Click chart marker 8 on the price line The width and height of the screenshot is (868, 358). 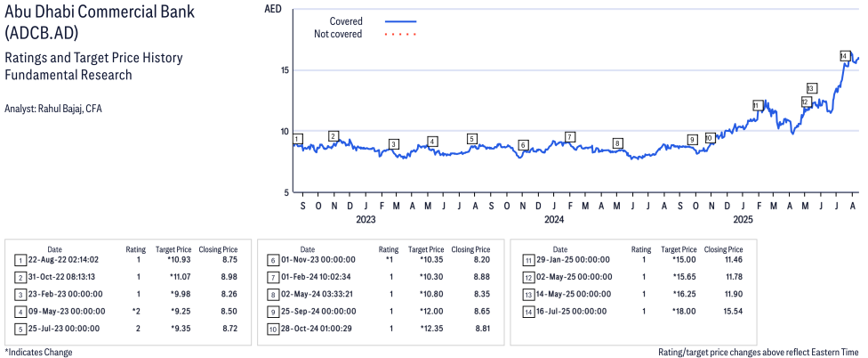pos(618,143)
